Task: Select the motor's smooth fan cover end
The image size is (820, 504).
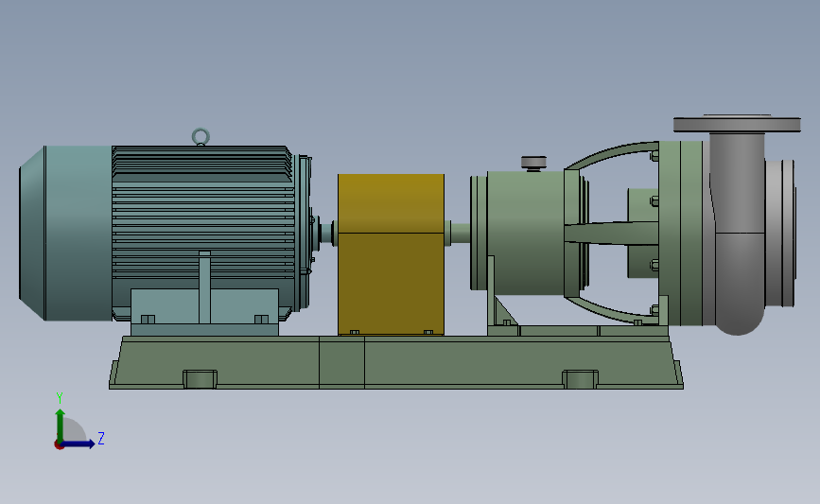Action: pos(65,234)
